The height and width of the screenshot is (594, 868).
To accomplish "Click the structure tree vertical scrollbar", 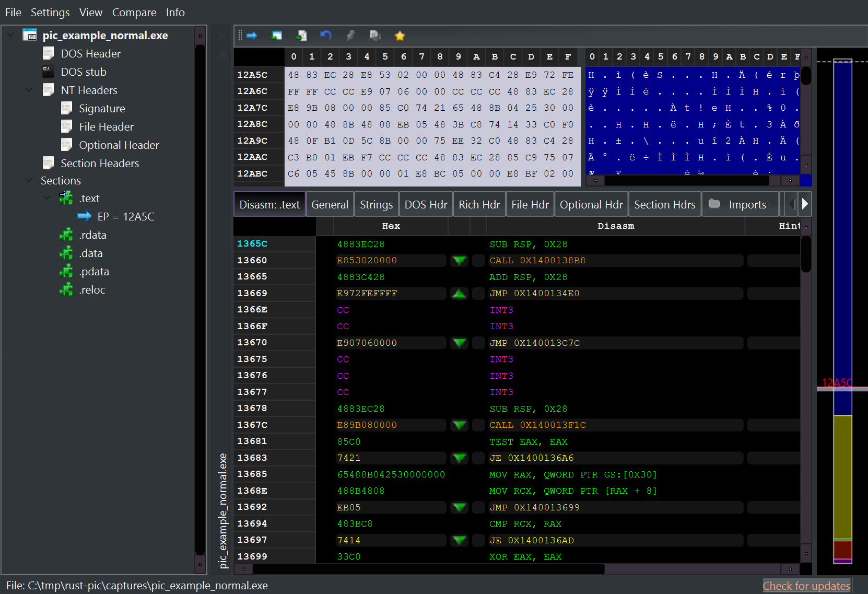I will tap(200, 300).
